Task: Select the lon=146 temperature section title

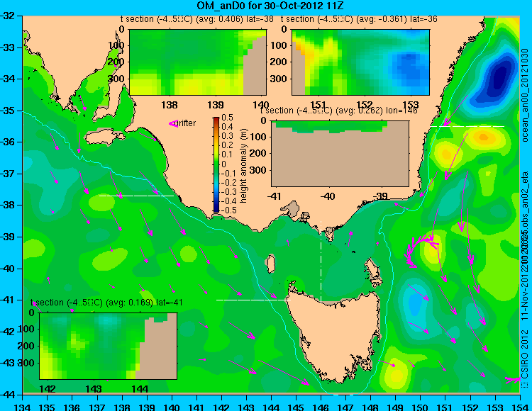Action: pos(338,111)
